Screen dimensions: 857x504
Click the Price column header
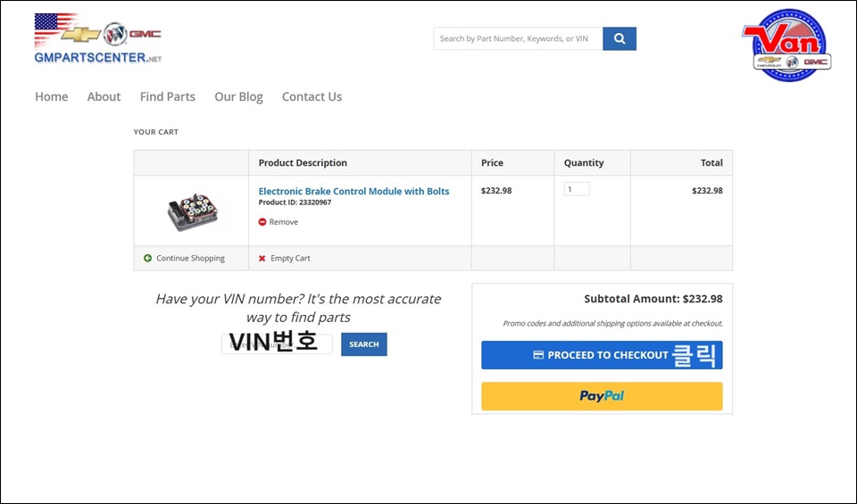pos(492,162)
